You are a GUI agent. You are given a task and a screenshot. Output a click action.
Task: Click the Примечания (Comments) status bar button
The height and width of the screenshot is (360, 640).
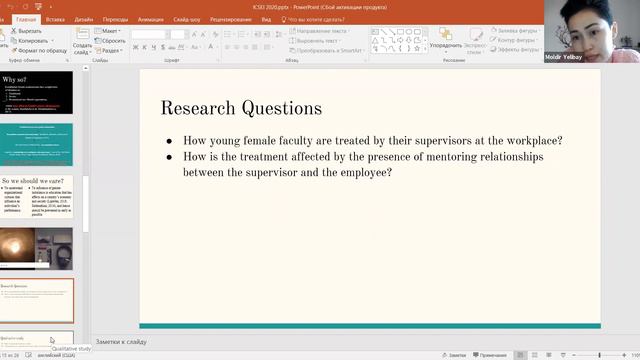pyautogui.click(x=490, y=355)
